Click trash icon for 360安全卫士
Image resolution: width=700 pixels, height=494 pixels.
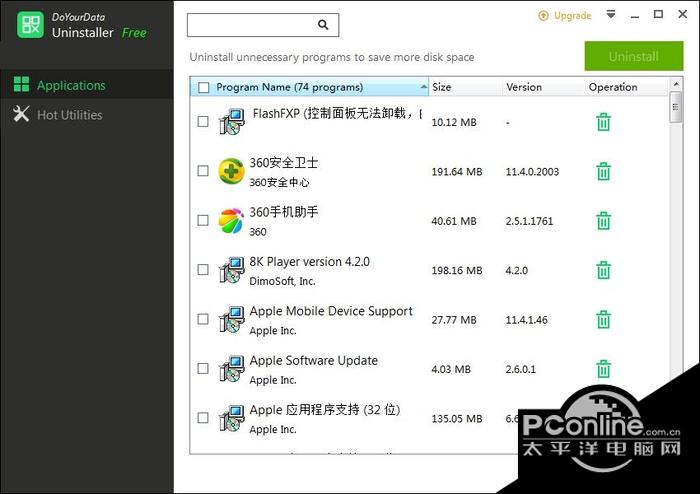603,171
